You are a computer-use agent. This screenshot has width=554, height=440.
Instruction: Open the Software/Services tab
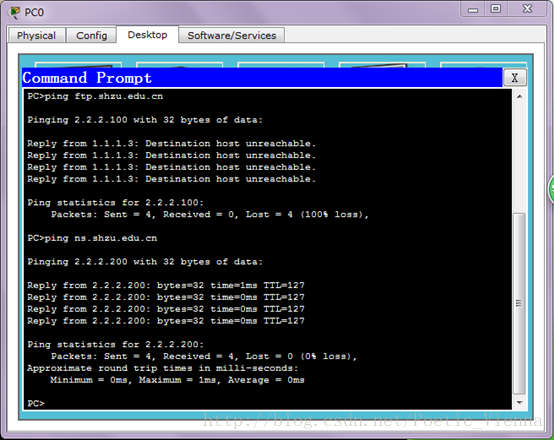click(231, 35)
